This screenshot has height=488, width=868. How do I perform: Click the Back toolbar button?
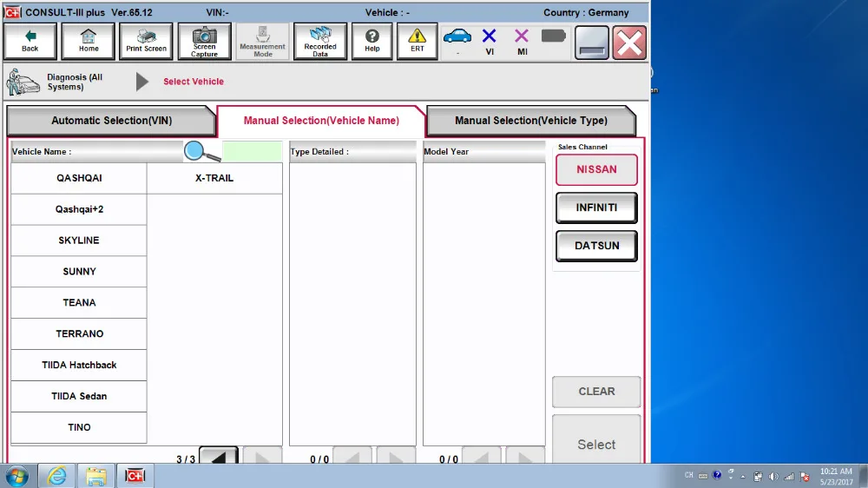(30, 41)
